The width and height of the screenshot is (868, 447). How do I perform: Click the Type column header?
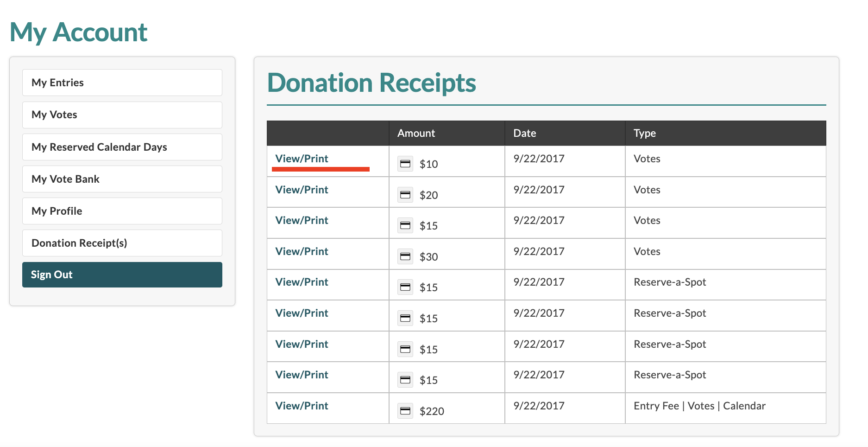pos(644,133)
